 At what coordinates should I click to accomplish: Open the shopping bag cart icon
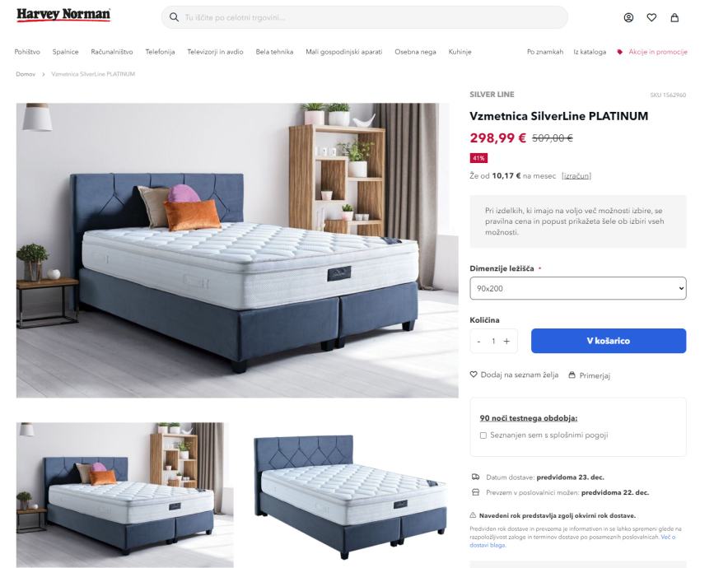tap(674, 17)
